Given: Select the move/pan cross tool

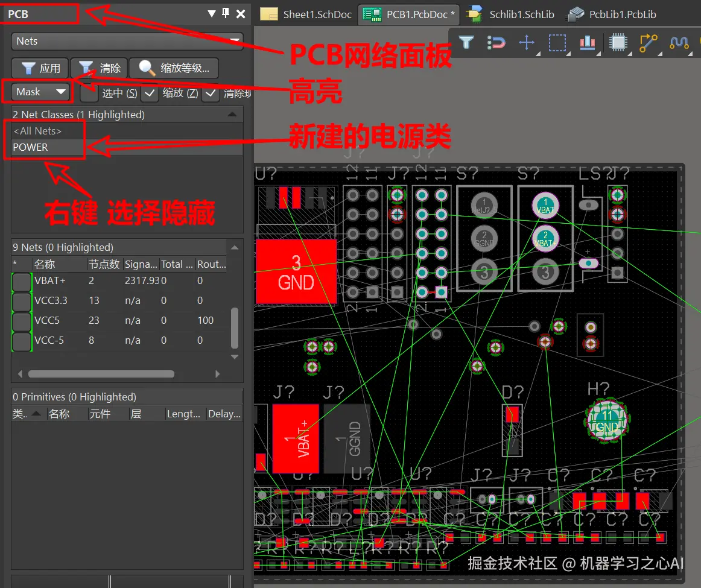Looking at the screenshot, I should click(526, 43).
